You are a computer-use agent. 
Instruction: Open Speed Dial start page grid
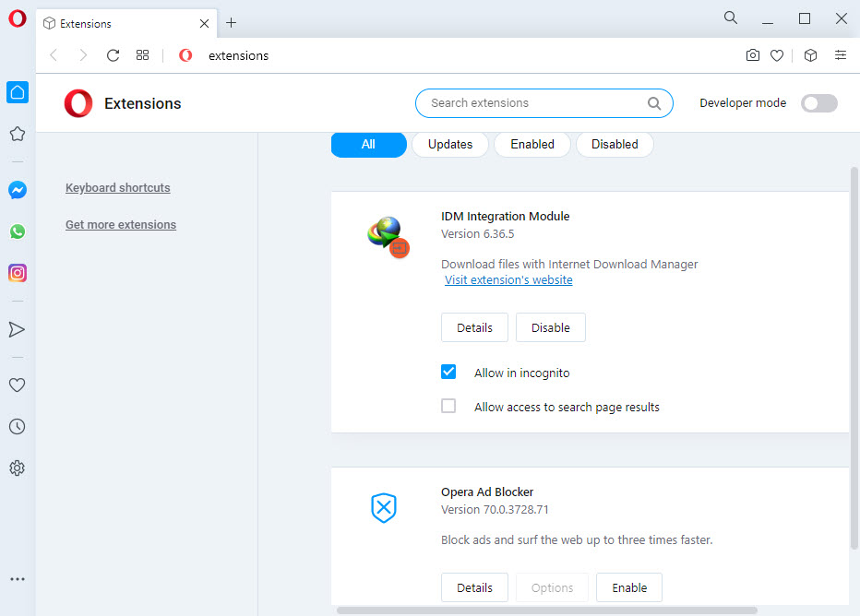(x=143, y=55)
